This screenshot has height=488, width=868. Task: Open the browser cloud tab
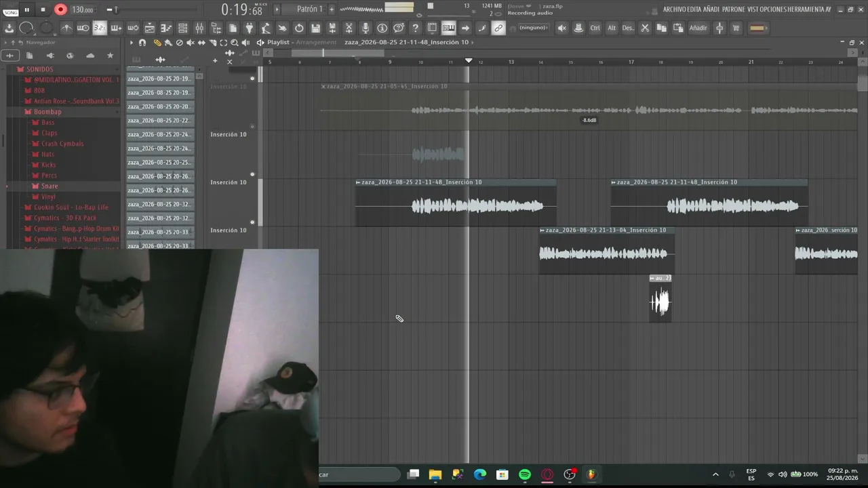[90, 56]
